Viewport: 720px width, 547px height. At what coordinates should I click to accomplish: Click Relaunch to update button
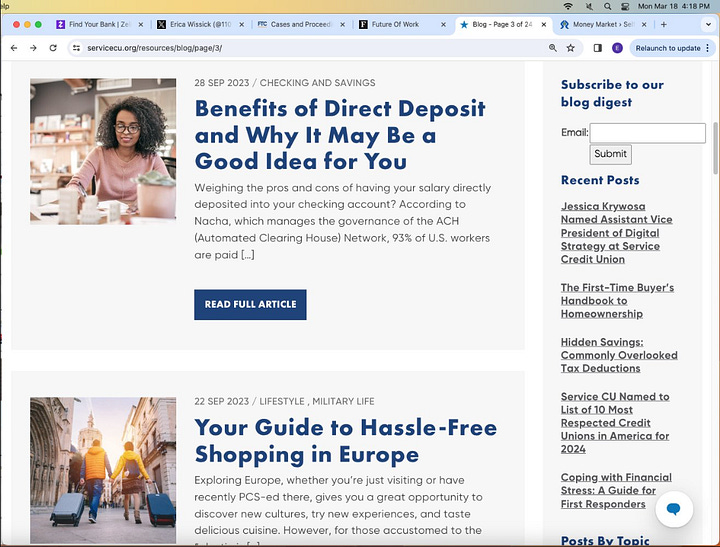click(668, 48)
